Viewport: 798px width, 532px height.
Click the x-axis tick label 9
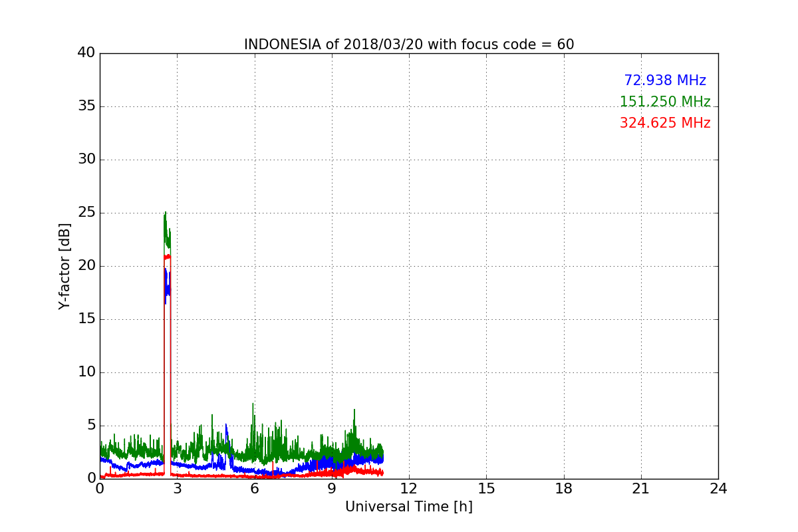(332, 489)
